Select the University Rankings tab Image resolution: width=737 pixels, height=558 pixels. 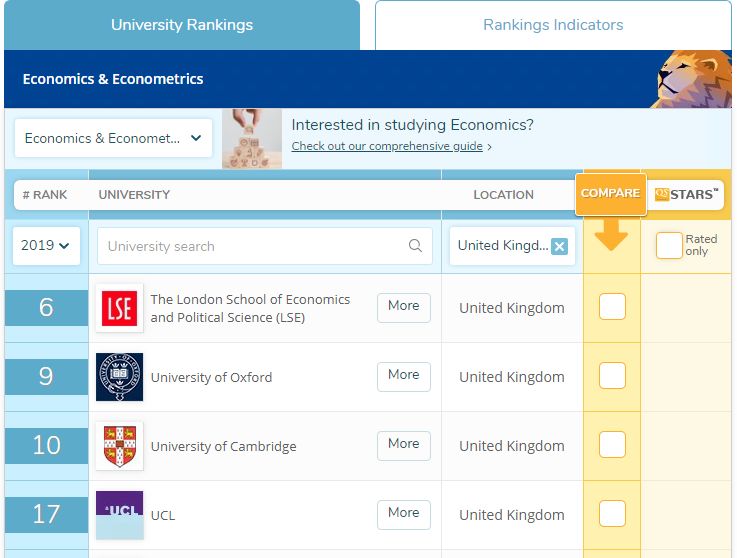coord(182,25)
